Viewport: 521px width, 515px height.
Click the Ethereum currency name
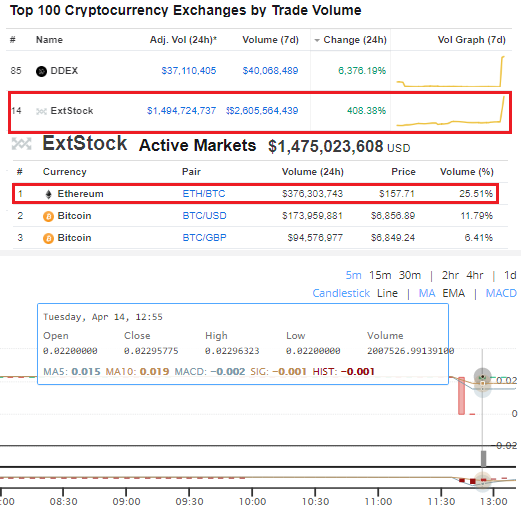tap(80, 194)
